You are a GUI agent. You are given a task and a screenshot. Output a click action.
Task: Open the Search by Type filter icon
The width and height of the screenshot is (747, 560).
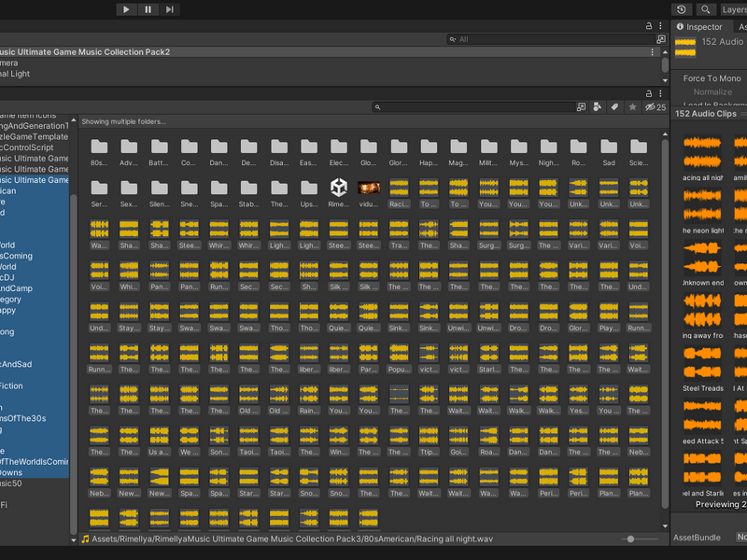tap(598, 107)
